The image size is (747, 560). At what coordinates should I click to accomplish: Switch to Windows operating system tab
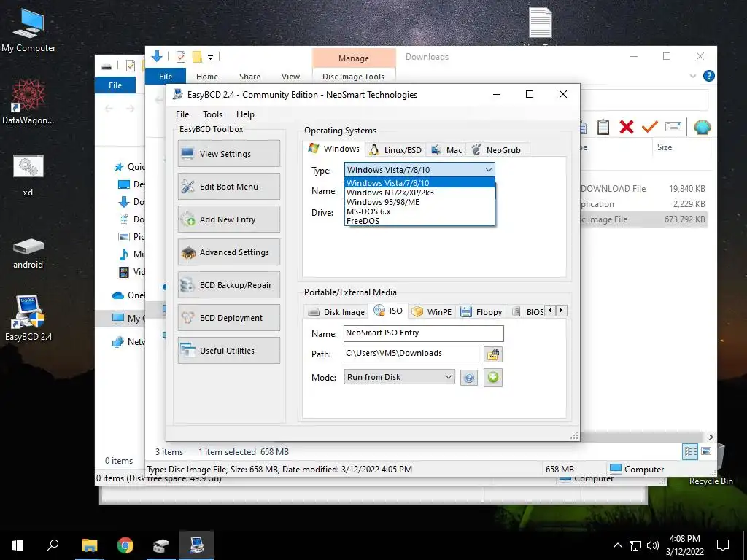[x=334, y=149]
